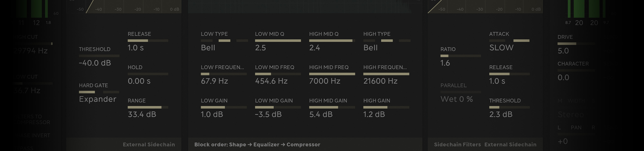This screenshot has width=644, height=151.
Task: Toggle External Sidechain in the compressor section
Action: coord(510,144)
